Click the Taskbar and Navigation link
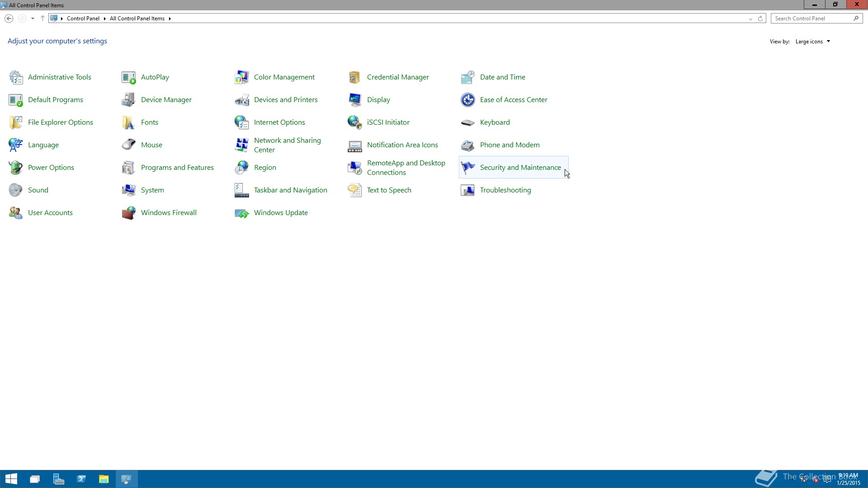 pos(291,190)
